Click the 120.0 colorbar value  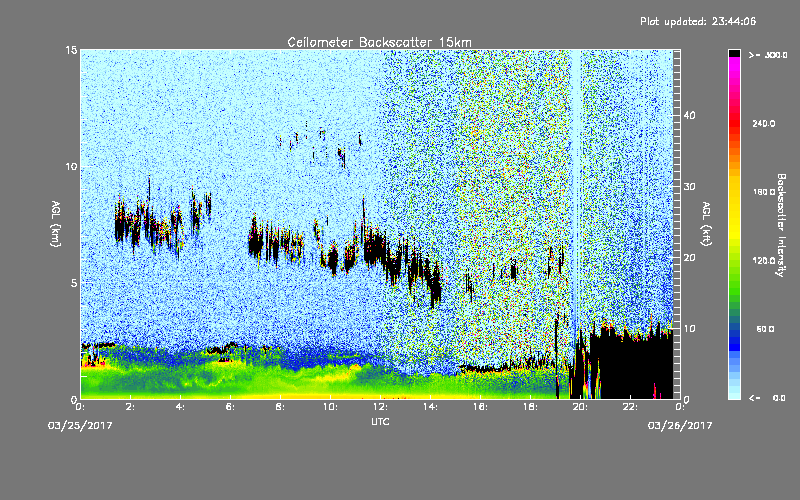(x=764, y=261)
